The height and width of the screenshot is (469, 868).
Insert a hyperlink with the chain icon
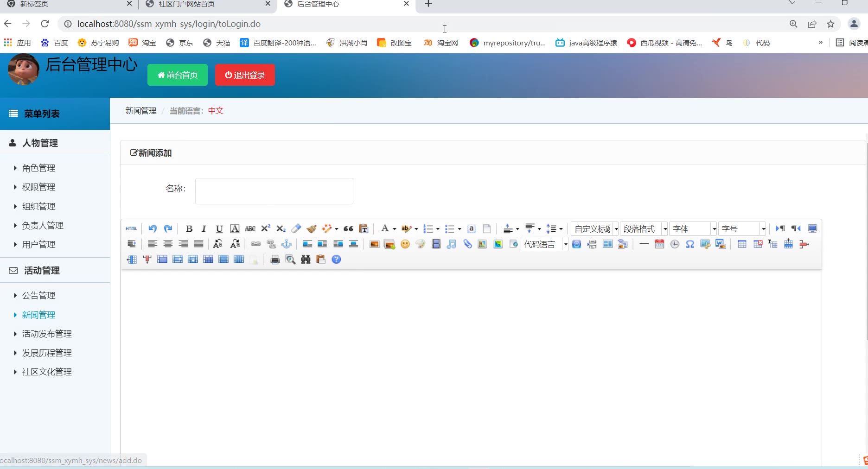(255, 244)
